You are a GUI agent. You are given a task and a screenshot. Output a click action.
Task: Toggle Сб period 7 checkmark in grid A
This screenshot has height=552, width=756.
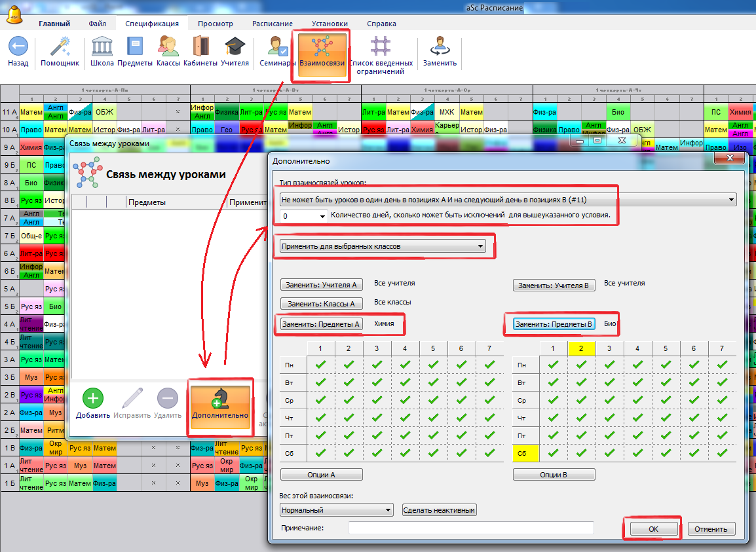(x=489, y=452)
